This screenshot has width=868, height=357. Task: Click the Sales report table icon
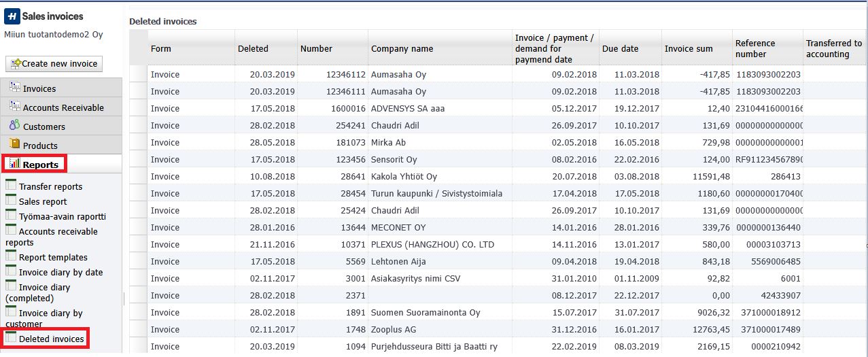tap(11, 200)
